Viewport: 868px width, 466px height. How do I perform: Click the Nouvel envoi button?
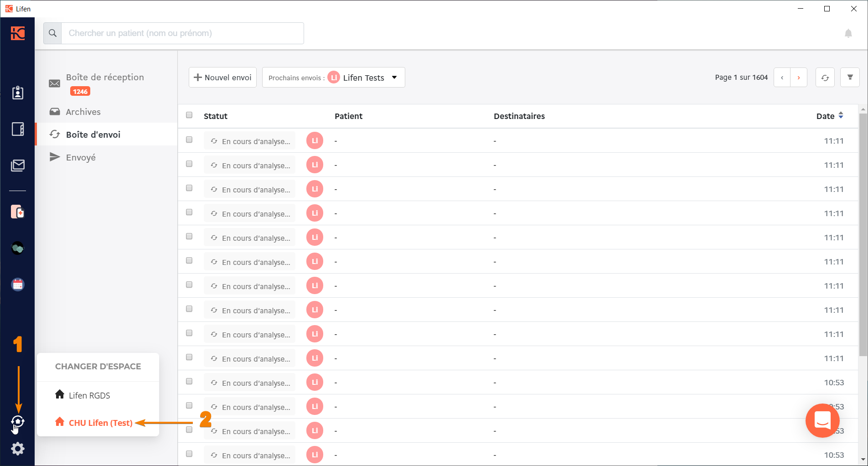click(223, 78)
